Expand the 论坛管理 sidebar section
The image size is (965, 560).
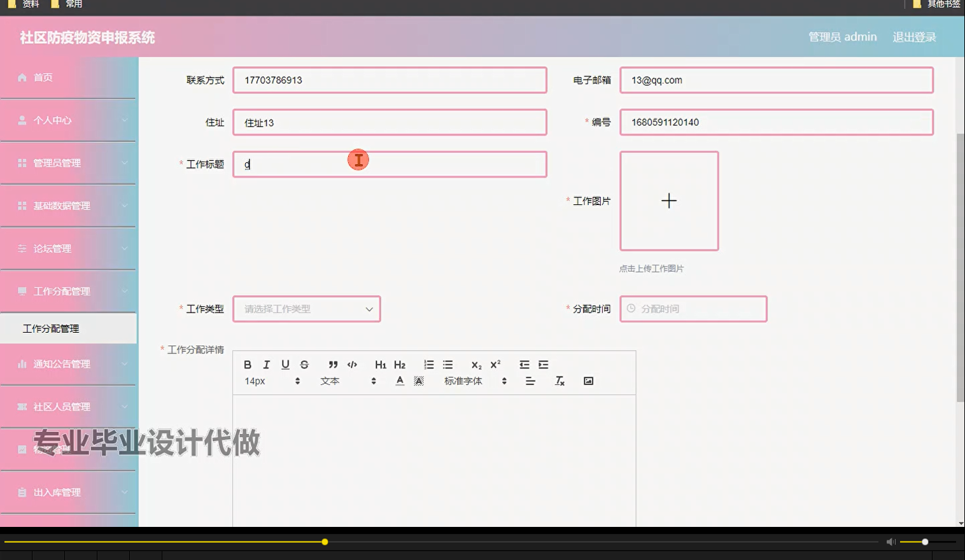68,248
